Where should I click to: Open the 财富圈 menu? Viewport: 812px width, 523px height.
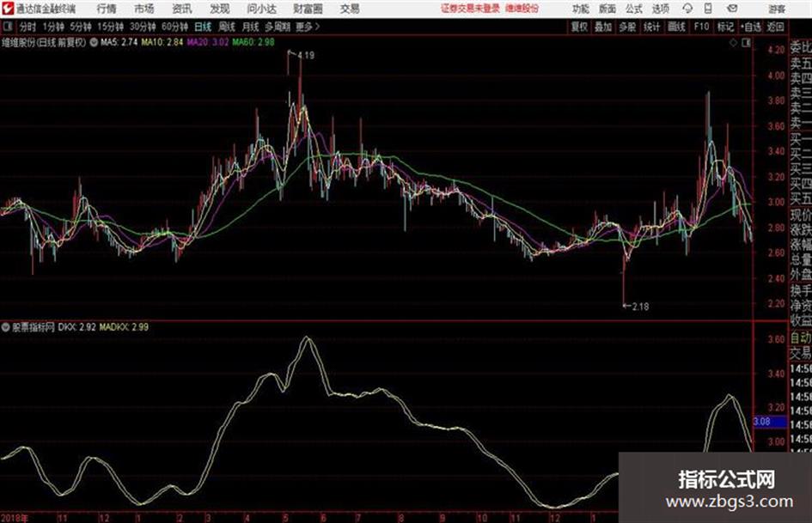click(x=308, y=9)
